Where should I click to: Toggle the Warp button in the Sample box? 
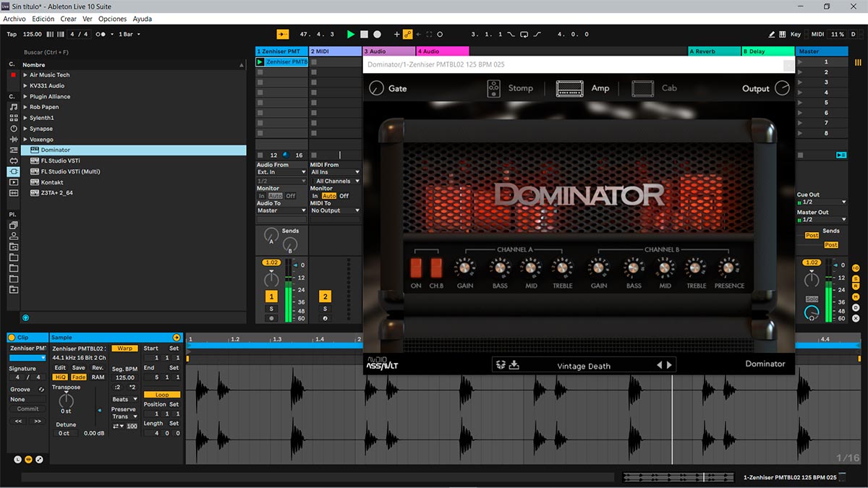pos(124,348)
